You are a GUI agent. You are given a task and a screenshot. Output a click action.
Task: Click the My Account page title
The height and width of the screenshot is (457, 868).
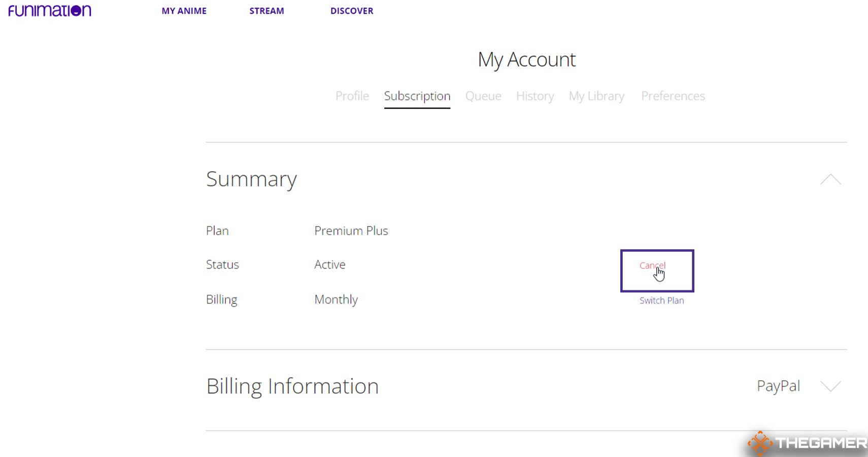click(527, 60)
